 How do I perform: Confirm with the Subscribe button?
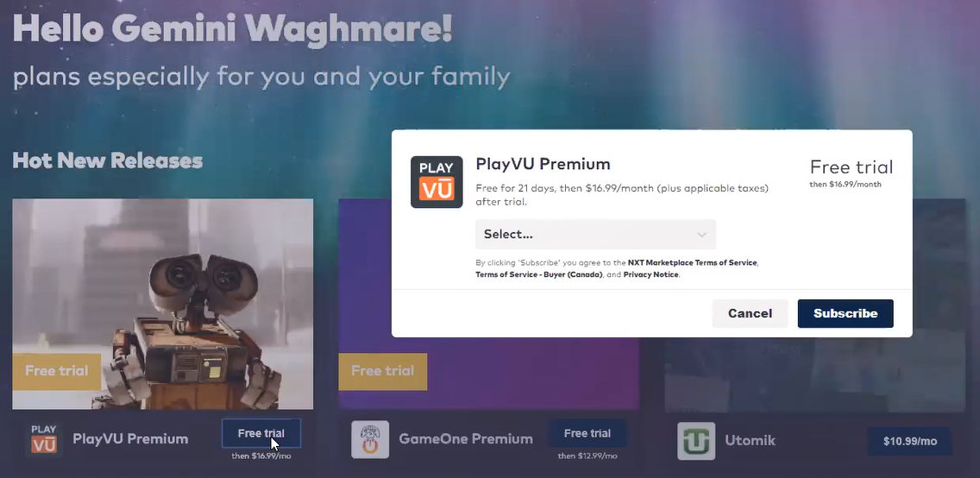(845, 314)
